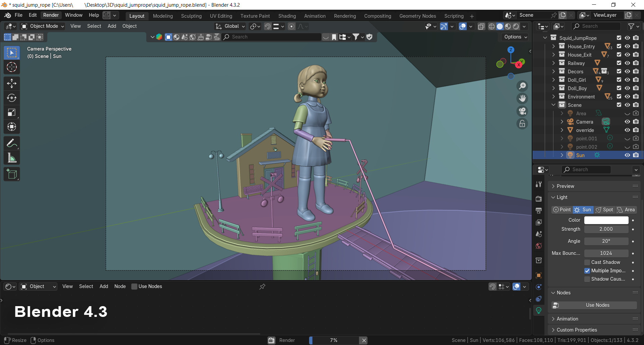The height and width of the screenshot is (345, 644).
Task: Enable the Cast Shadow checkbox
Action: (x=587, y=262)
